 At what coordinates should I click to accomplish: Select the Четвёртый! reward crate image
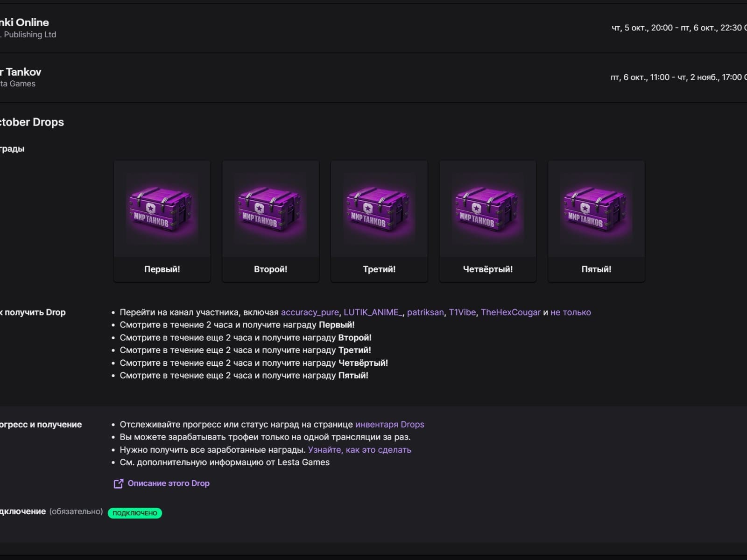(488, 209)
